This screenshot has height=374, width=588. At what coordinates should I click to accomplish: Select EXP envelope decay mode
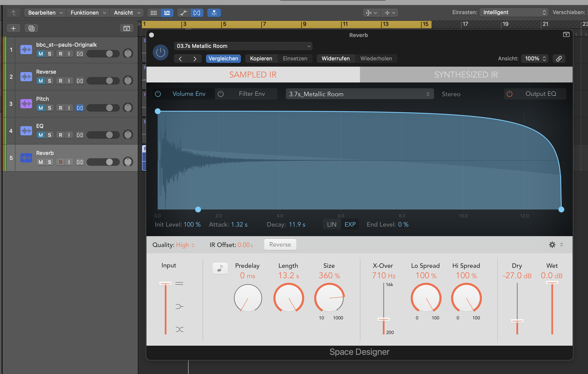350,224
